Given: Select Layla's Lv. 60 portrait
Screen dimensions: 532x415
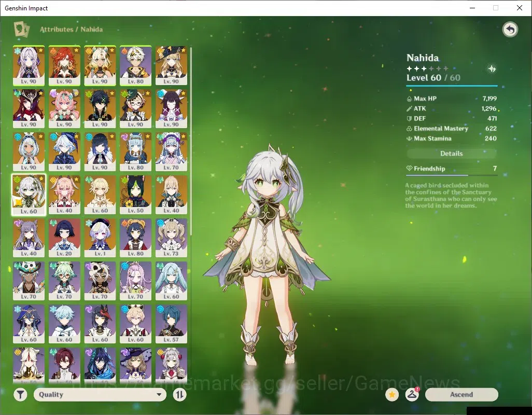Looking at the screenshot, I should point(29,324).
